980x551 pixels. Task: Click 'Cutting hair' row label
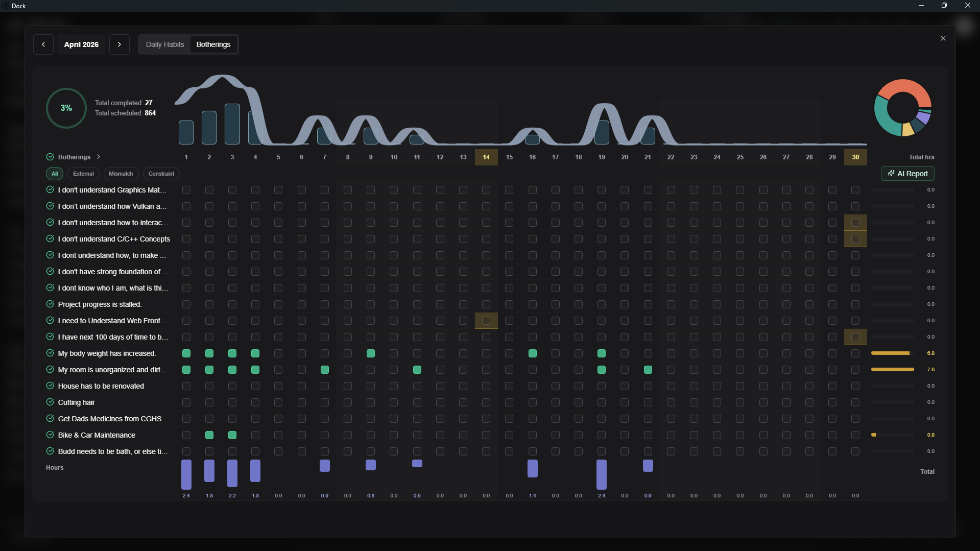77,402
